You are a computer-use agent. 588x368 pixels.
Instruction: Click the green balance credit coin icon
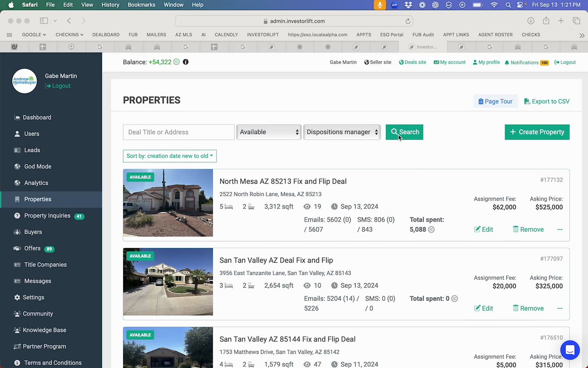tap(176, 62)
